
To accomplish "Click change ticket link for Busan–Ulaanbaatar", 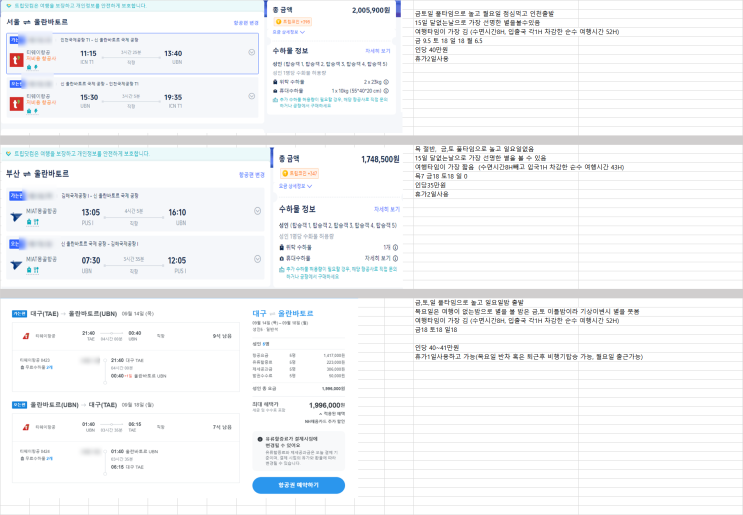I will pos(252,175).
